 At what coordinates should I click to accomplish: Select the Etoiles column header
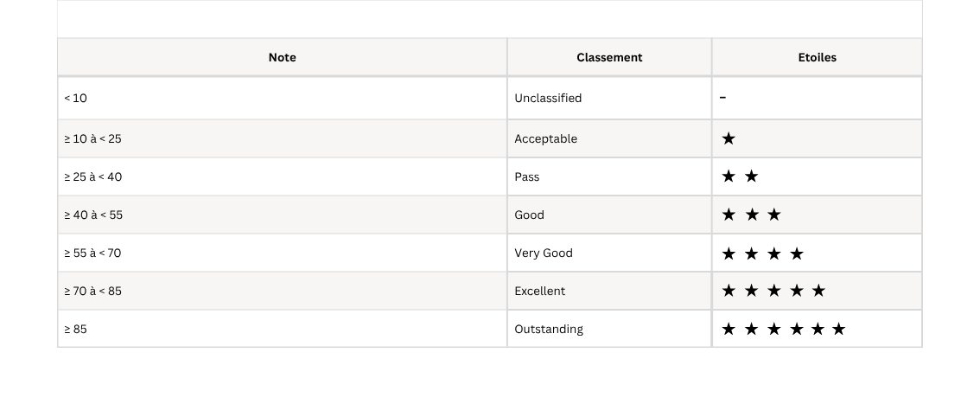point(817,57)
